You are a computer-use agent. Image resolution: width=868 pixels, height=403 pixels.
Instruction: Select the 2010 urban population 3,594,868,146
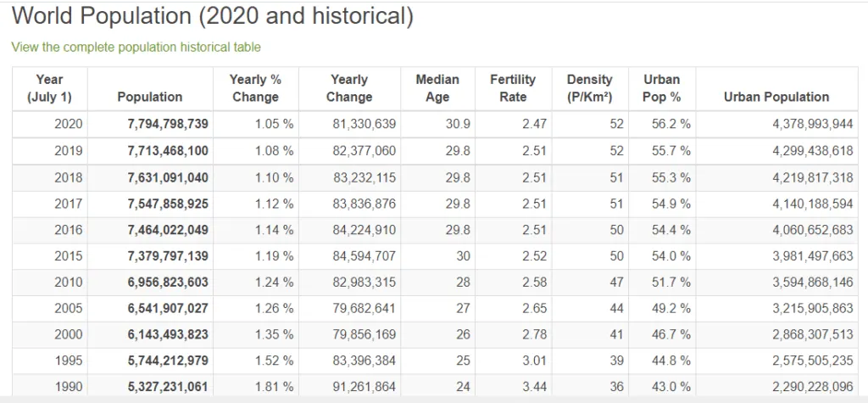click(813, 283)
